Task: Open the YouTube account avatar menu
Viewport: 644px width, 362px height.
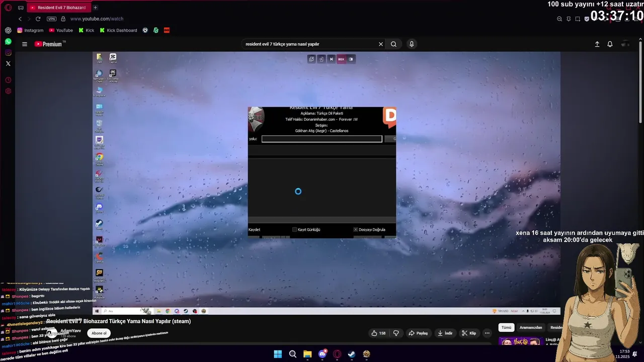Action: tap(625, 44)
